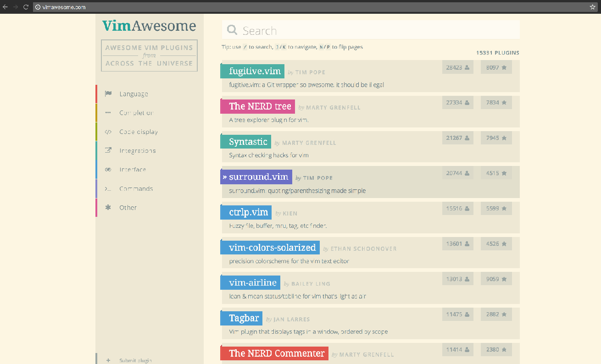Screen dimensions: 601x364
Task: Click the star icon next to 8097
Action: click(504, 67)
